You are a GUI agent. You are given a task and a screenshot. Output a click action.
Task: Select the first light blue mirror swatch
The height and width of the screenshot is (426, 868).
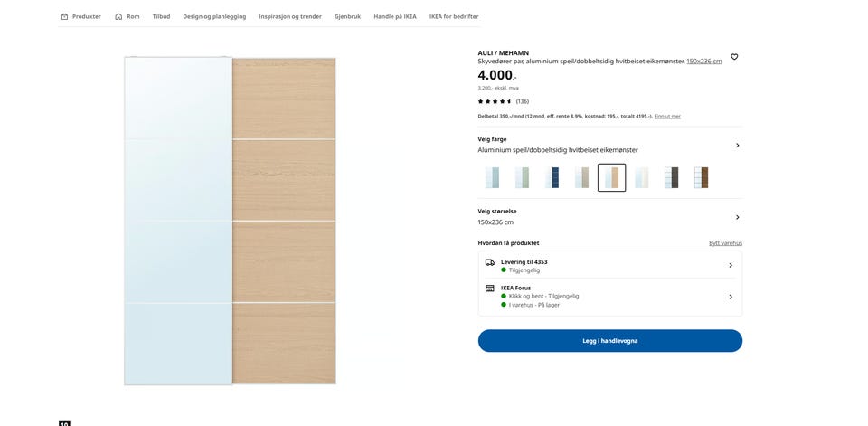pyautogui.click(x=492, y=177)
